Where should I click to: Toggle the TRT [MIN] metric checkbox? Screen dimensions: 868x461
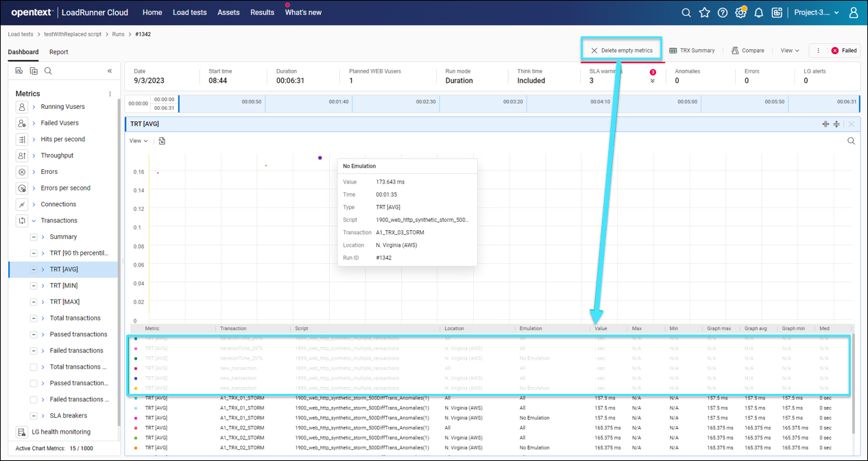34,286
